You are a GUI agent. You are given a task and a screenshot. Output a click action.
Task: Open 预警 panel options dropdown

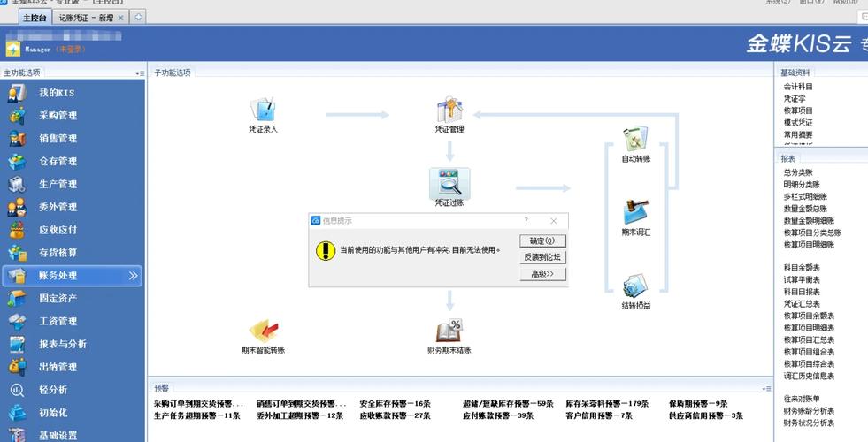coord(767,389)
